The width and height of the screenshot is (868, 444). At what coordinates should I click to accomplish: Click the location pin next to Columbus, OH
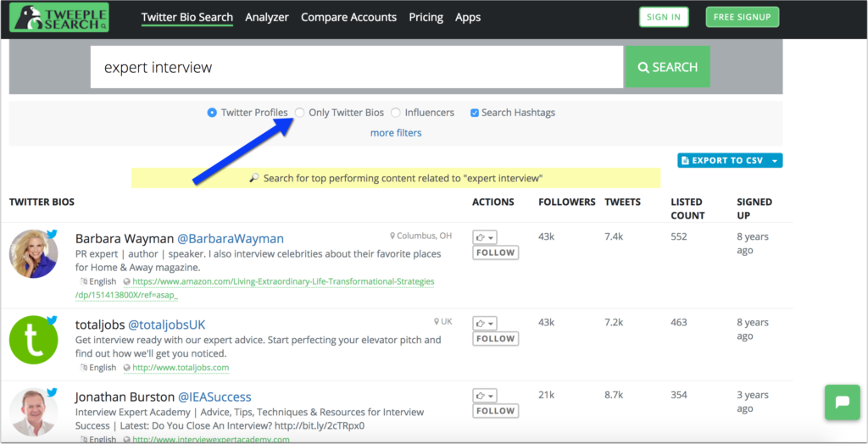(x=392, y=236)
